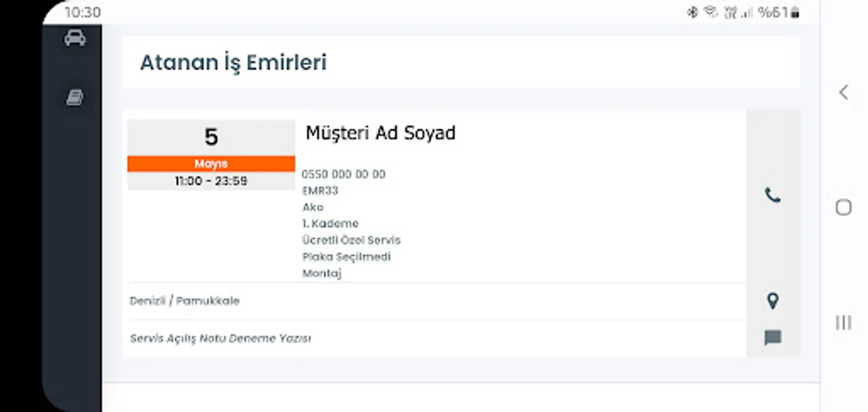Tap the 5 Mayıs date block
Screen dimensions: 868x412
coord(211,146)
